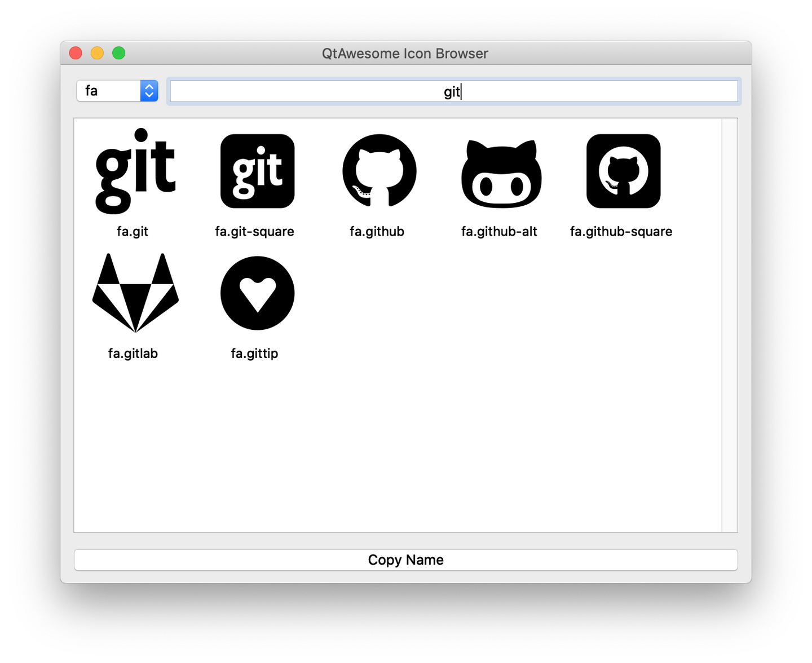The image size is (812, 663).
Task: Click the icon list vertical scrollbar track
Action: tap(730, 325)
